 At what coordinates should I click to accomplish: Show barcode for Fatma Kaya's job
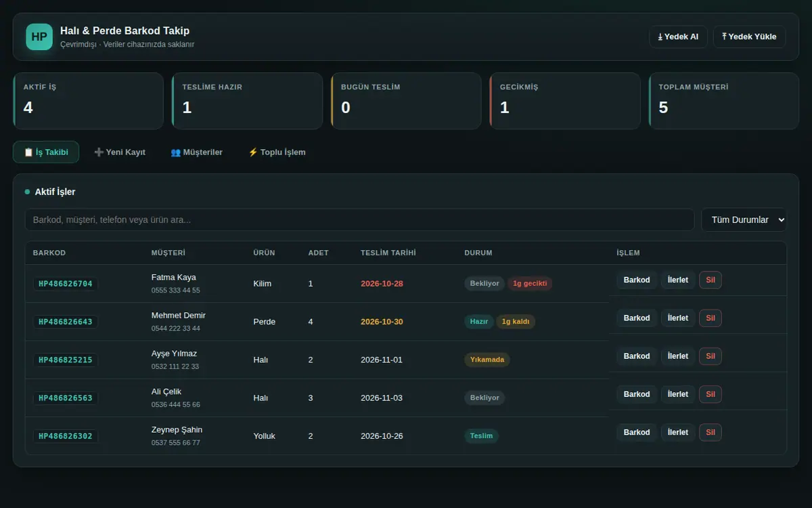pos(637,280)
